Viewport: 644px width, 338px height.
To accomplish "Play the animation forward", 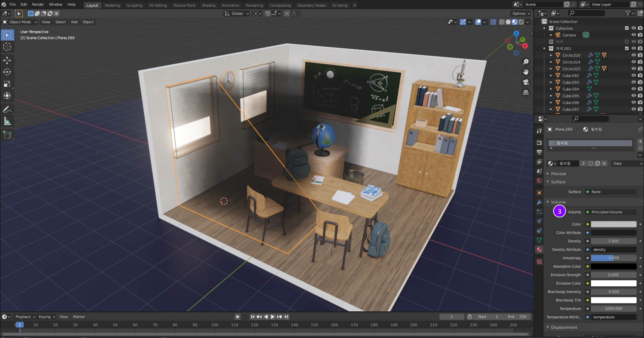I will coord(273,317).
